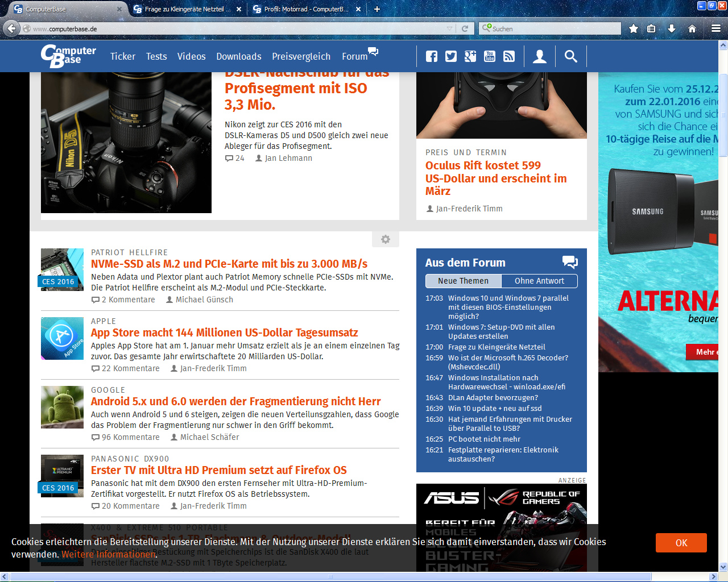Click the horizontal scrollbar right arrow

pyautogui.click(x=714, y=576)
